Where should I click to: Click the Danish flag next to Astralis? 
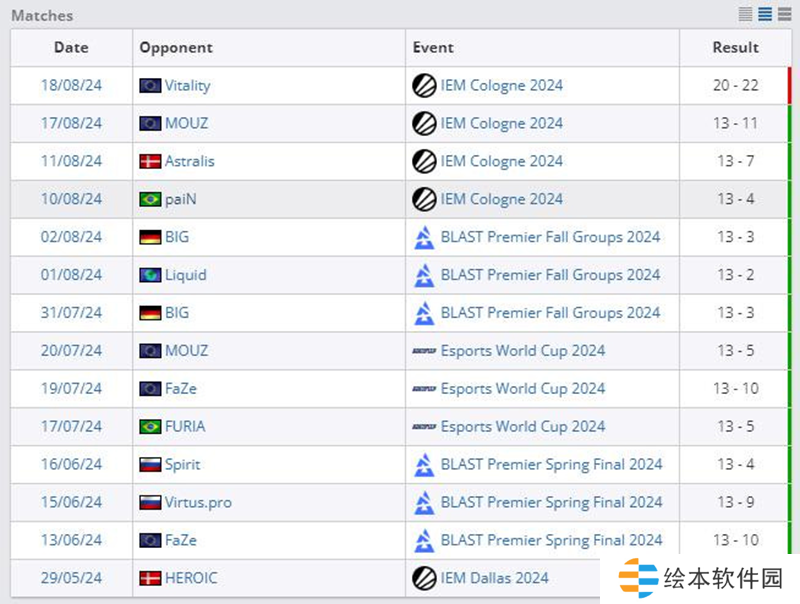point(150,162)
